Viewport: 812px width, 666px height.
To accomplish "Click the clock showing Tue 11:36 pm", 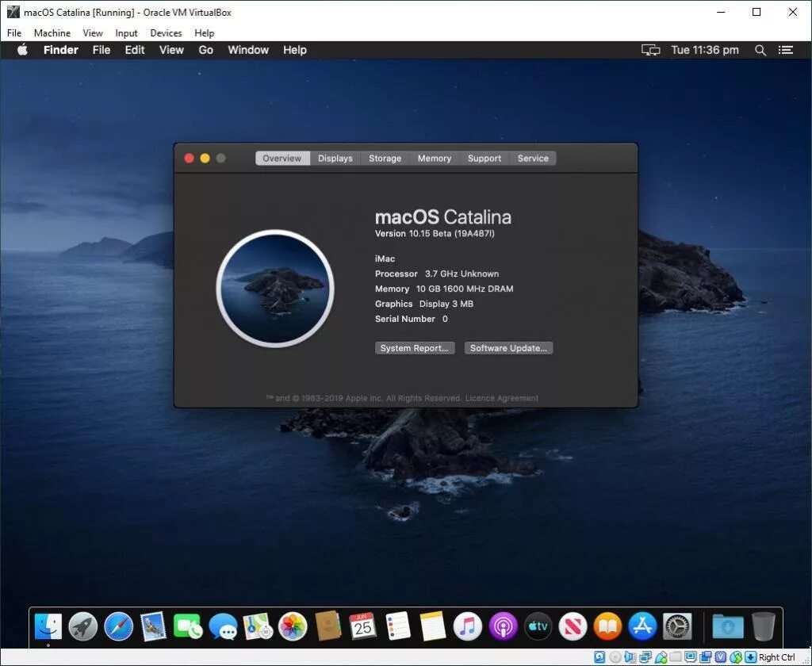I will coord(705,50).
